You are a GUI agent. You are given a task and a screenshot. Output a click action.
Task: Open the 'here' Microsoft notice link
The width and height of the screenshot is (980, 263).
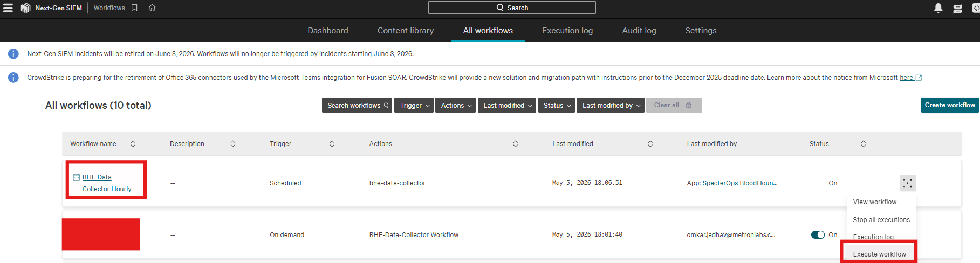910,78
